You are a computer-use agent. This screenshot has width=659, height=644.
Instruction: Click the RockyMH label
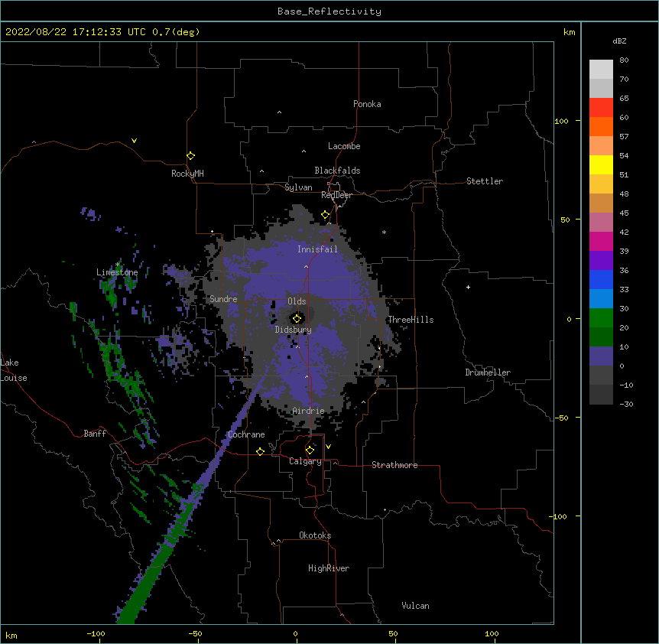click(x=187, y=174)
